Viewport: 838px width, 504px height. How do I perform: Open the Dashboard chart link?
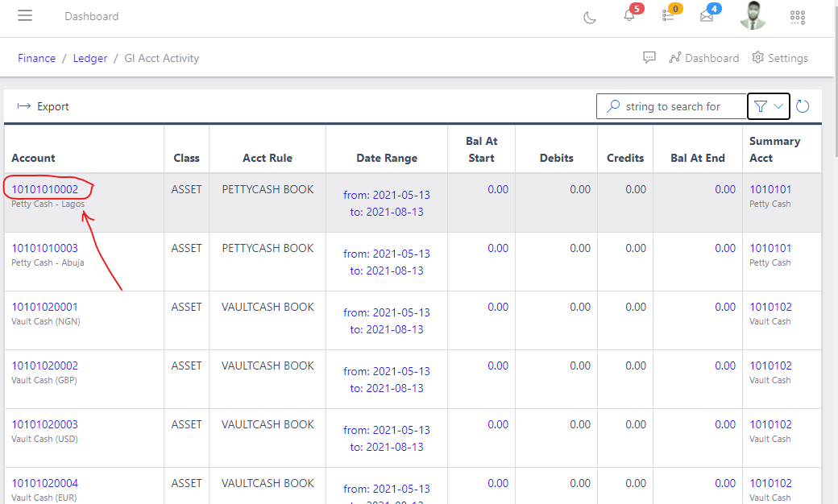(703, 58)
